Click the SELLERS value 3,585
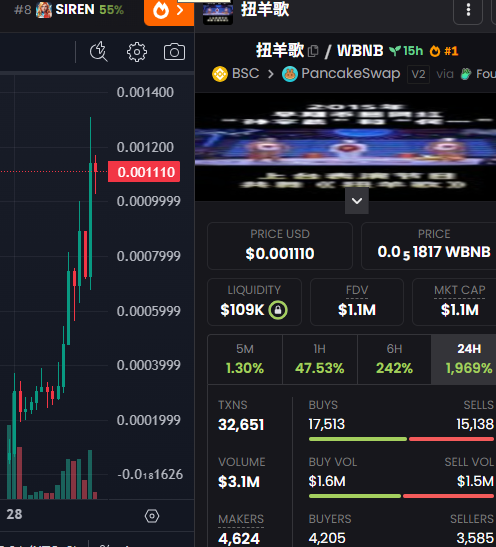Screen dimensions: 496x547 pyautogui.click(x=475, y=539)
